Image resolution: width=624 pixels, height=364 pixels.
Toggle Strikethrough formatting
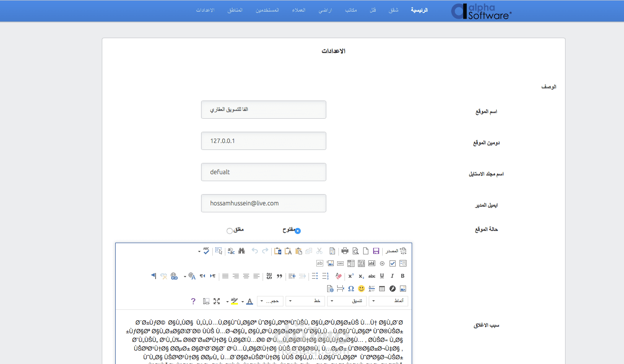[371, 276]
